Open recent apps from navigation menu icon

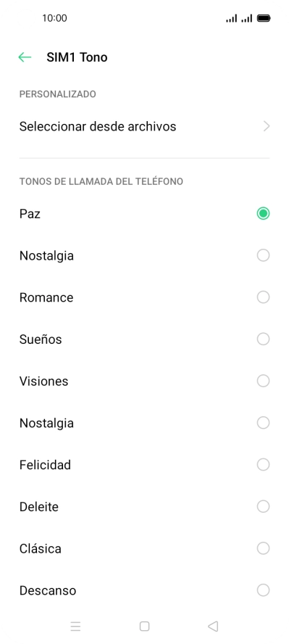[75, 627]
